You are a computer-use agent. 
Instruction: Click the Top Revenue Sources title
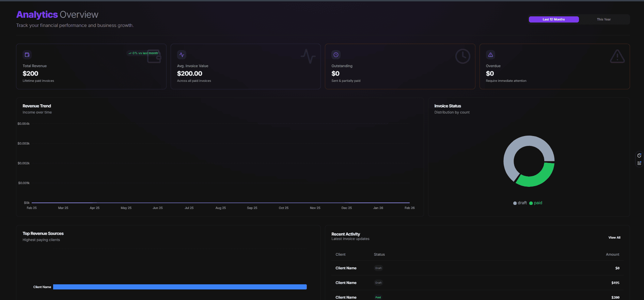tap(43, 234)
